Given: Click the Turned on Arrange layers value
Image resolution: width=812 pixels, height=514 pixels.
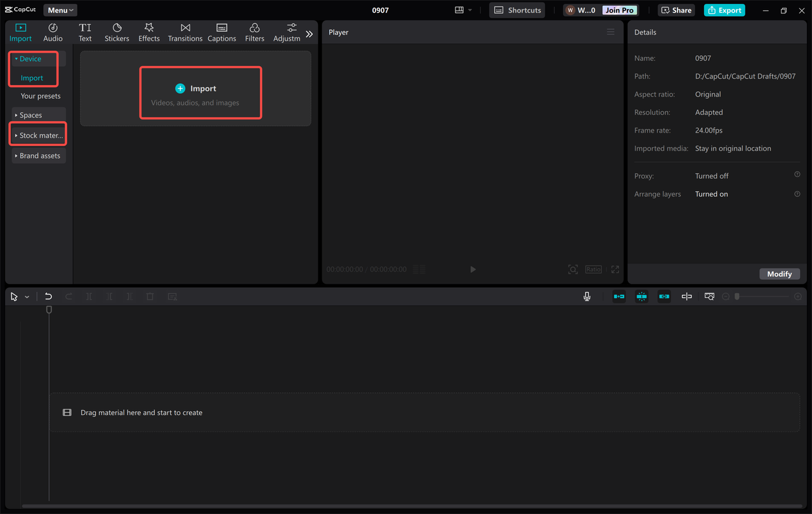Looking at the screenshot, I should [x=711, y=194].
